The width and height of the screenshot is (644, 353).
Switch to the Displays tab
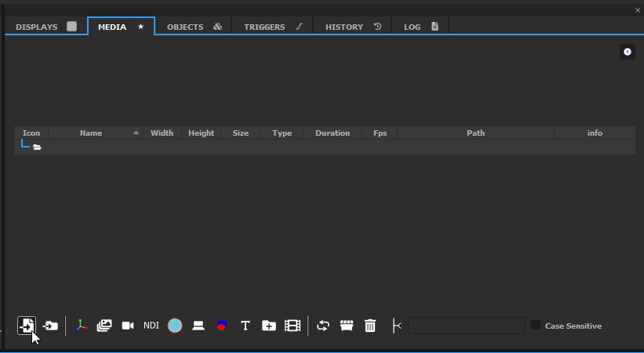(x=45, y=27)
